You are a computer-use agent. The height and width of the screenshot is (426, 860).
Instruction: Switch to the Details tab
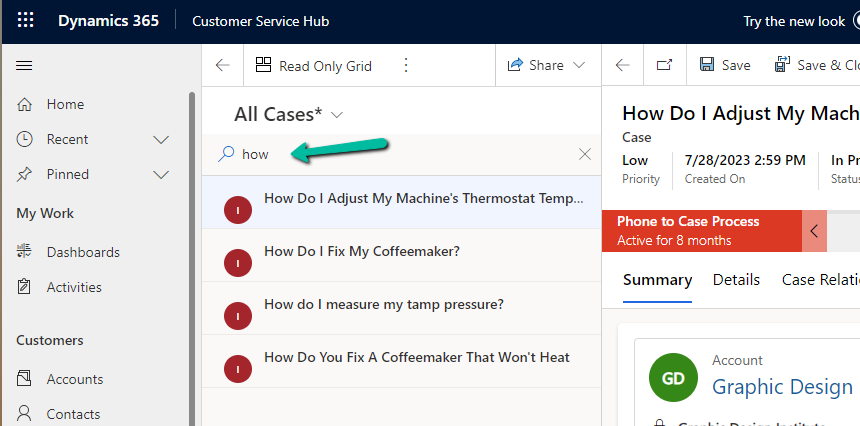tap(736, 280)
